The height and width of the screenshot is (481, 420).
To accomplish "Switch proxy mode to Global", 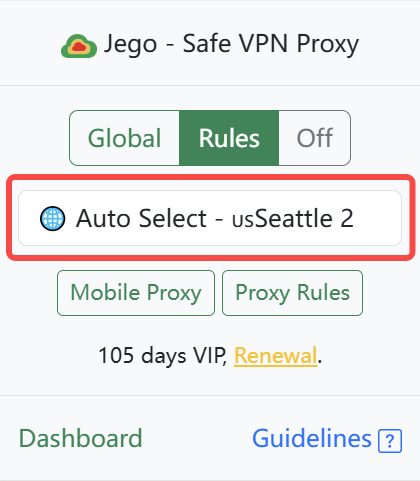I will pyautogui.click(x=124, y=138).
